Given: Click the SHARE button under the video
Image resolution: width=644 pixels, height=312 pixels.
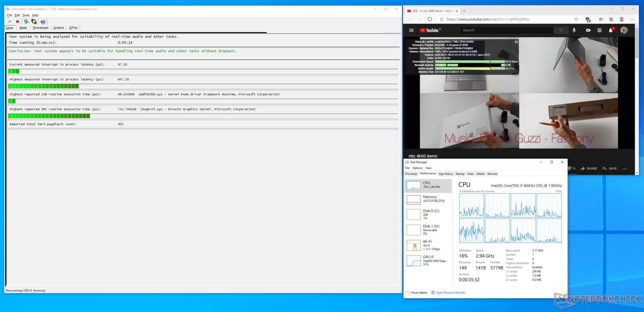Looking at the screenshot, I should tap(589, 169).
